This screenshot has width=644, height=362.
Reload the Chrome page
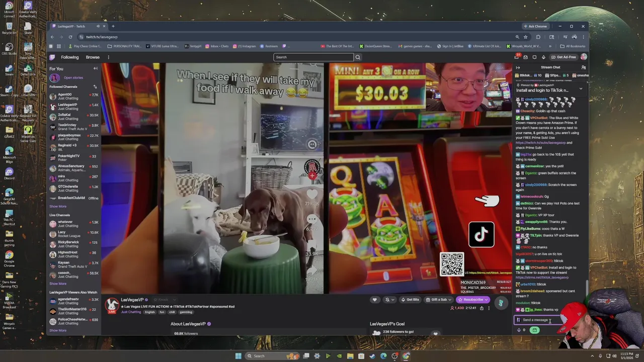[70, 37]
